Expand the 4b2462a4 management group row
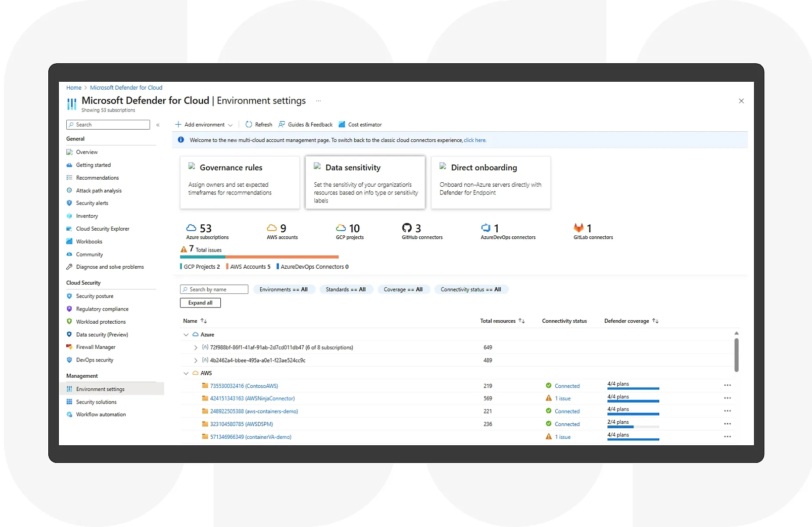Viewport: 812px width, 527px height. click(x=196, y=361)
